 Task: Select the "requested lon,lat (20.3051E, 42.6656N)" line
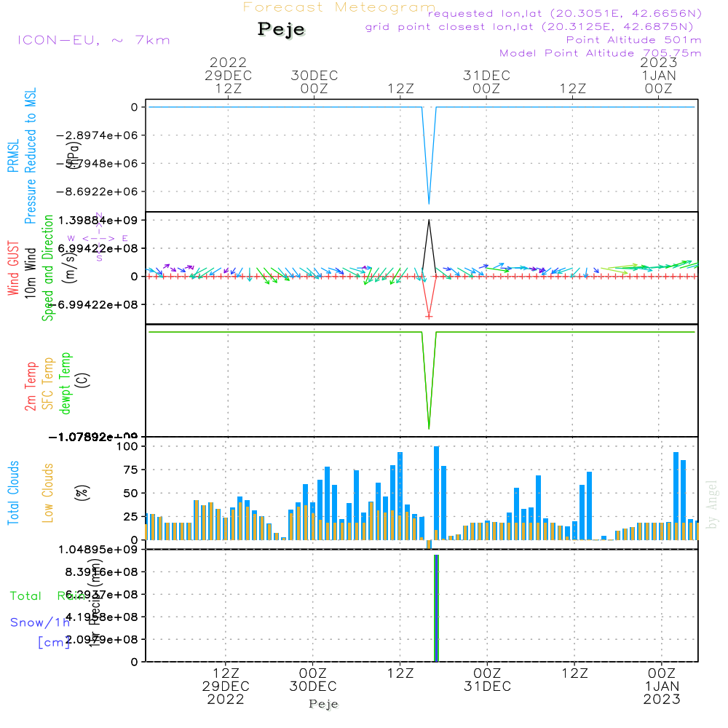[x=565, y=13]
